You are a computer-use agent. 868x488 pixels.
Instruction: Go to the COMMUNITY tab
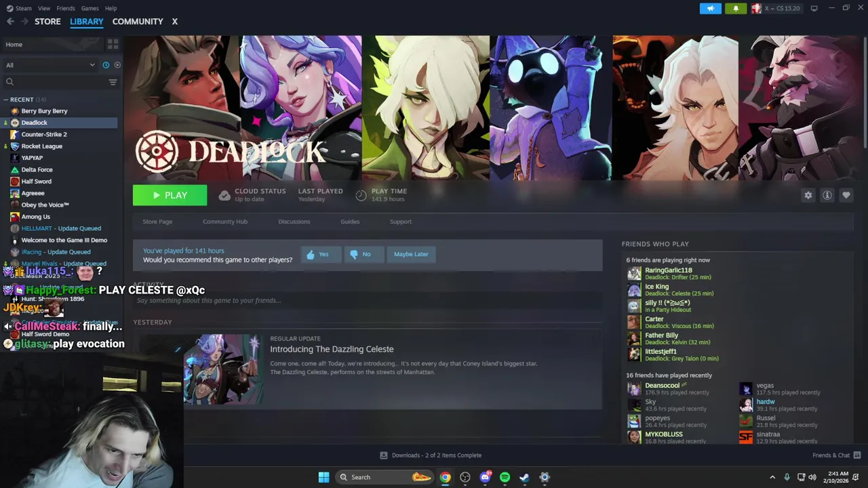point(138,22)
